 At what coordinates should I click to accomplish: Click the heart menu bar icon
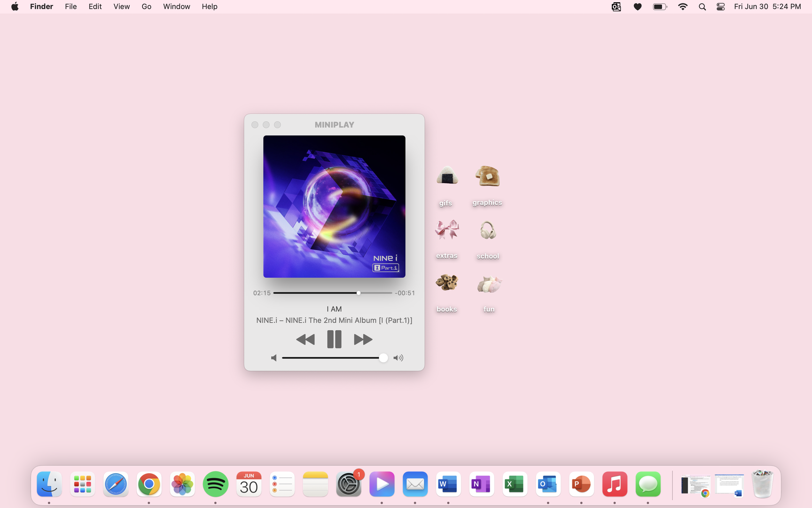[x=638, y=7]
